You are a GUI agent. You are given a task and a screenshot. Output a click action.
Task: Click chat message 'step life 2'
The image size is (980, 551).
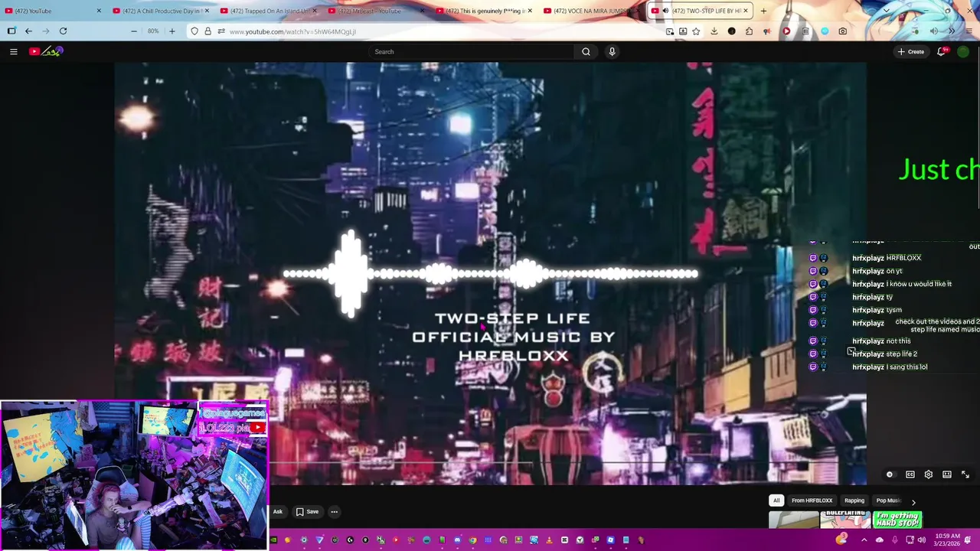(901, 354)
